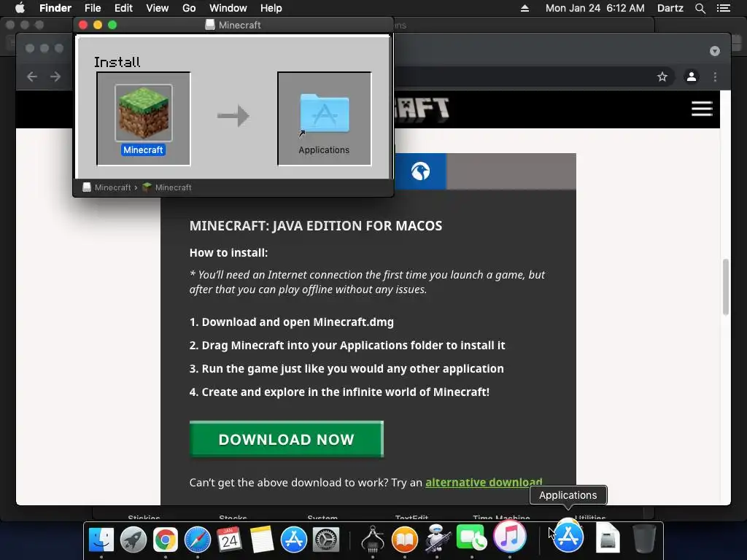This screenshot has height=560, width=747.
Task: Open Google Chrome from the Dock
Action: 166,540
